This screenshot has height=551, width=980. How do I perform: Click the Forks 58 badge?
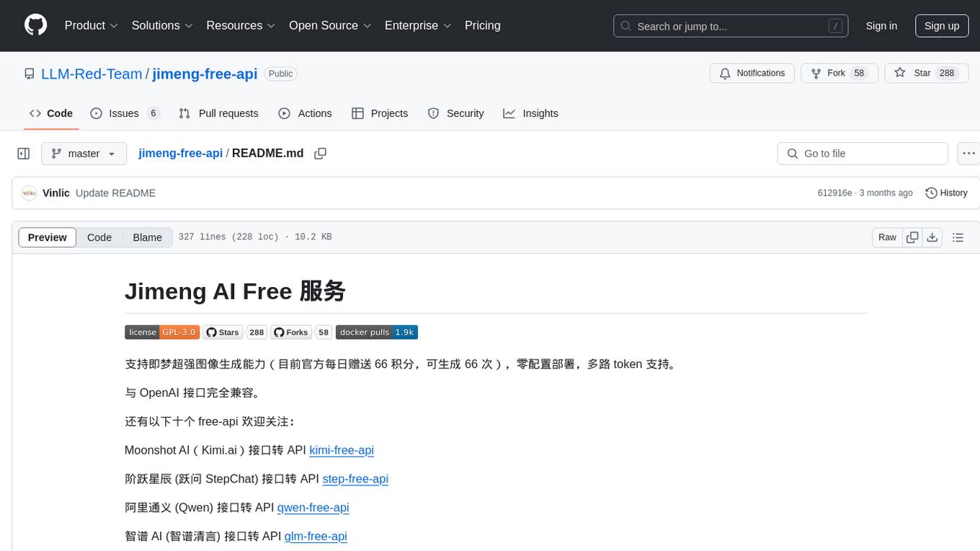[301, 332]
